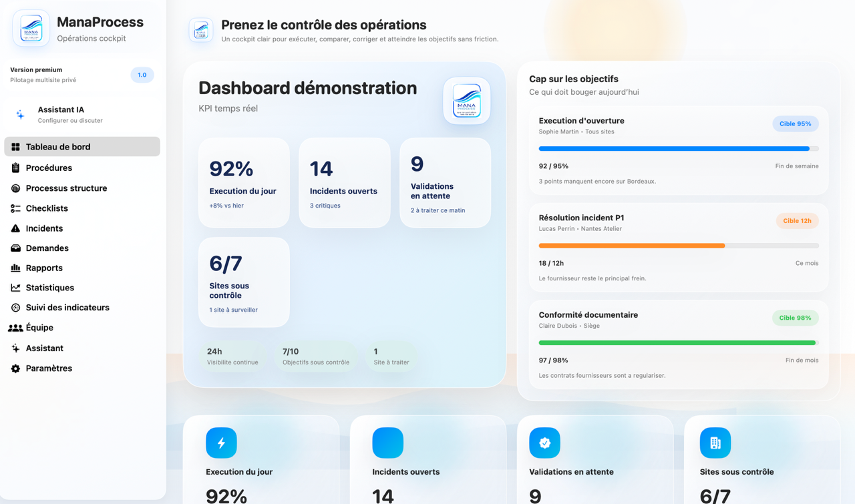Click the green Conformité documentaire progress bar
This screenshot has width=855, height=504.
coord(677,343)
